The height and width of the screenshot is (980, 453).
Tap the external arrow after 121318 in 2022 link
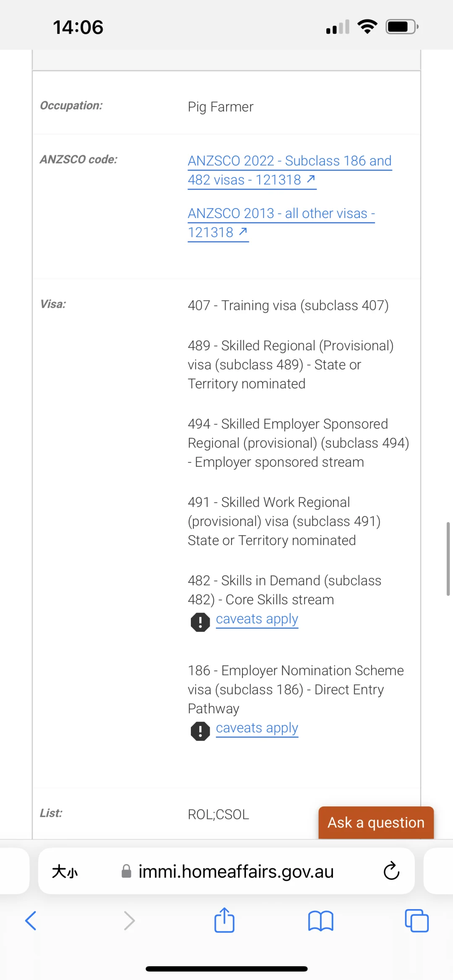coord(311,179)
